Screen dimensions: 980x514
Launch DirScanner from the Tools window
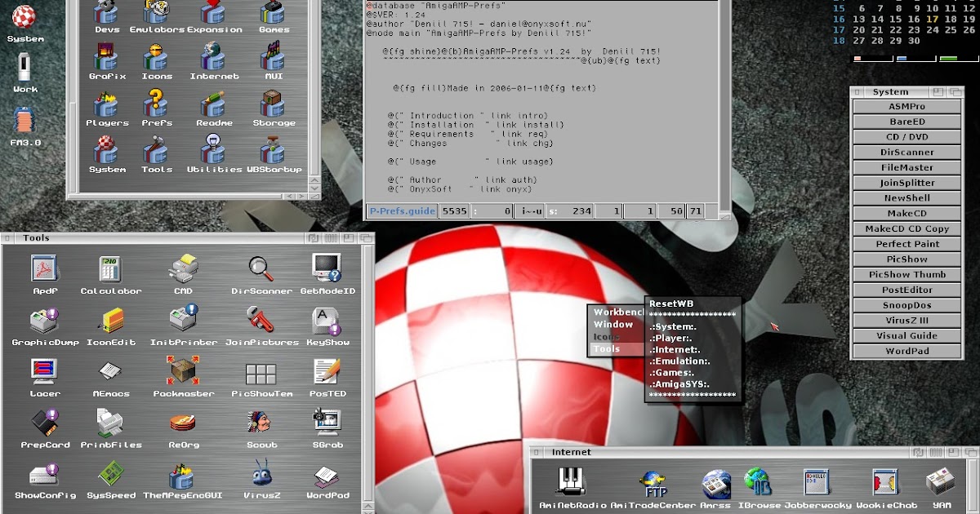(x=261, y=269)
